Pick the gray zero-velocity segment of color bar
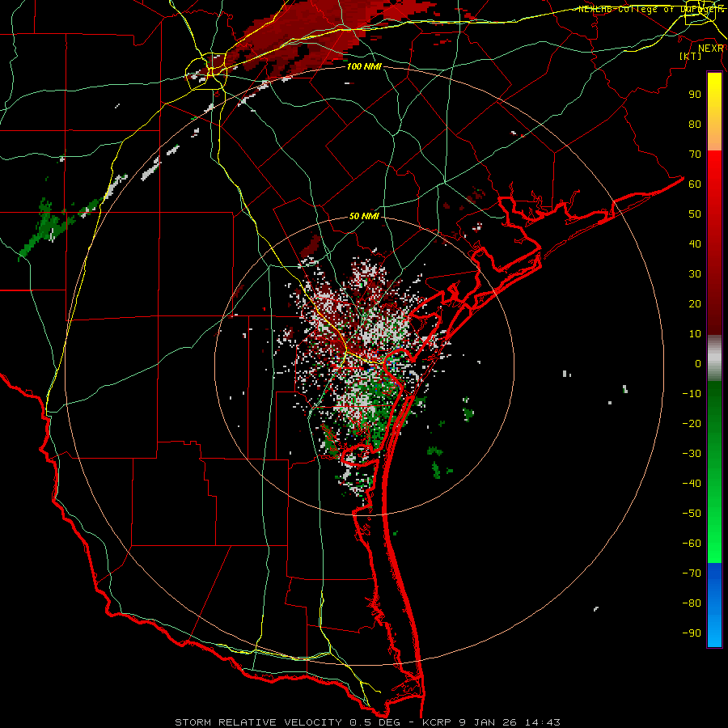The width and height of the screenshot is (728, 728). point(714,358)
